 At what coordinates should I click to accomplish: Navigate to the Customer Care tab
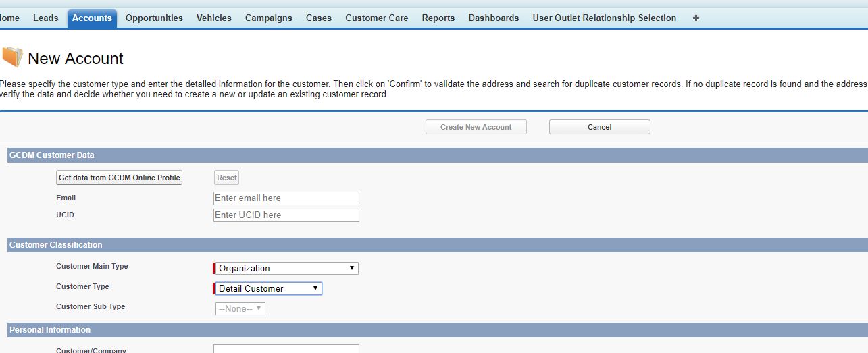376,18
